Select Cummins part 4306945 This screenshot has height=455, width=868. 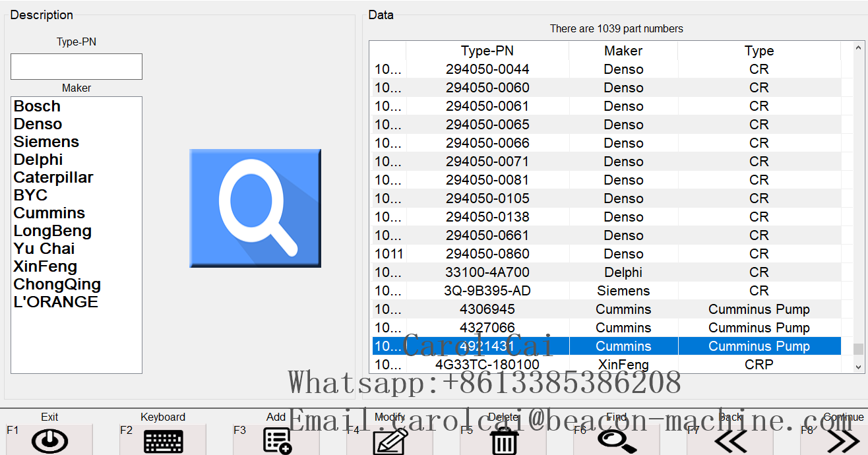(606, 309)
